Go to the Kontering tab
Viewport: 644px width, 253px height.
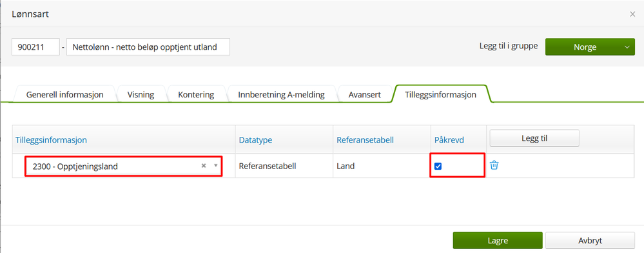[x=196, y=95]
